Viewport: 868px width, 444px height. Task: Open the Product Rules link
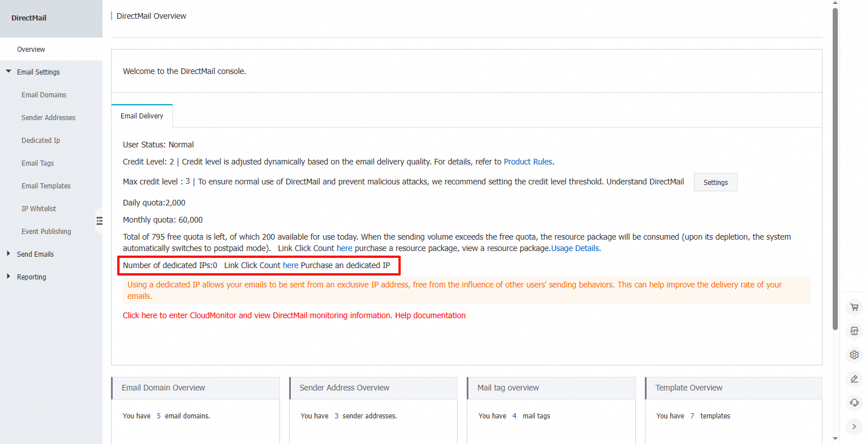tap(528, 162)
